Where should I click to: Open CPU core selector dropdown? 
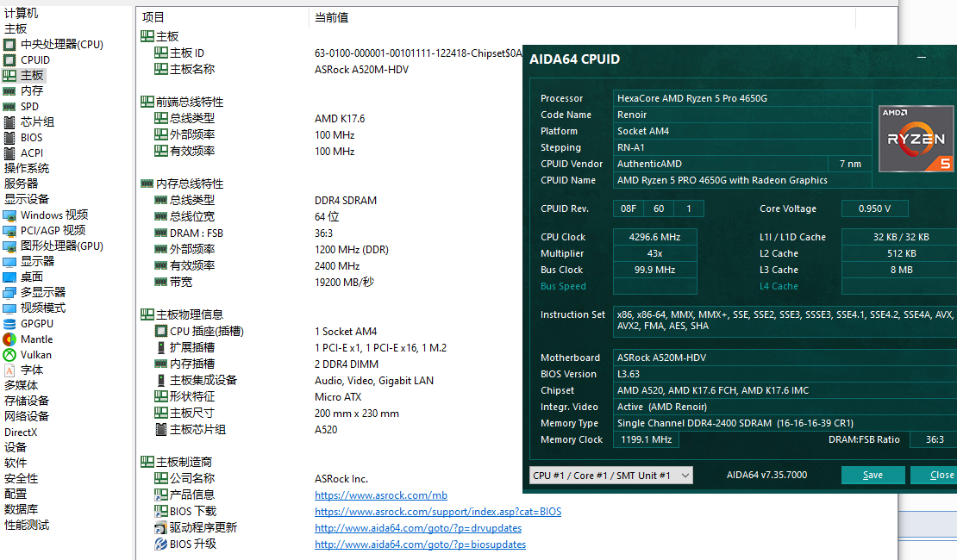click(x=610, y=476)
